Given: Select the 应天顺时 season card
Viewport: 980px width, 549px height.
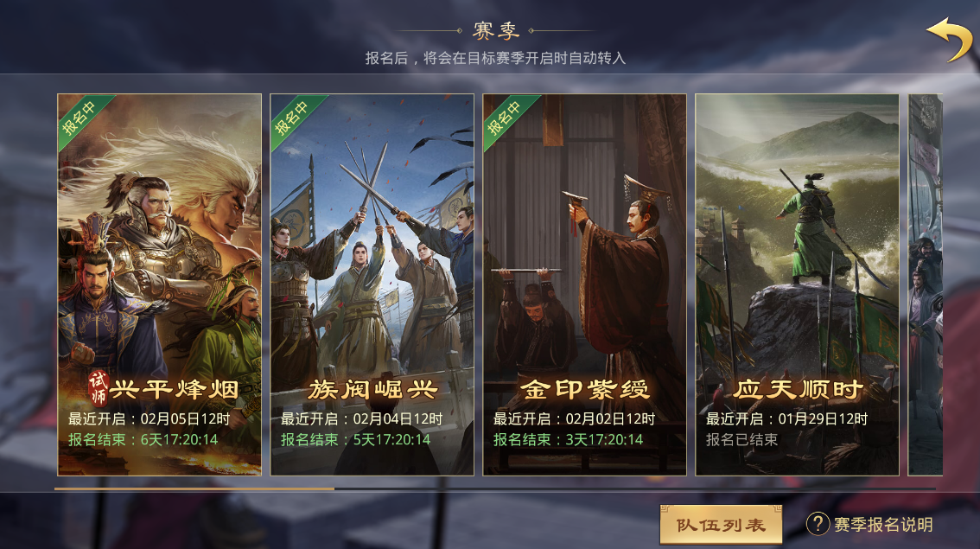Looking at the screenshot, I should tap(797, 284).
